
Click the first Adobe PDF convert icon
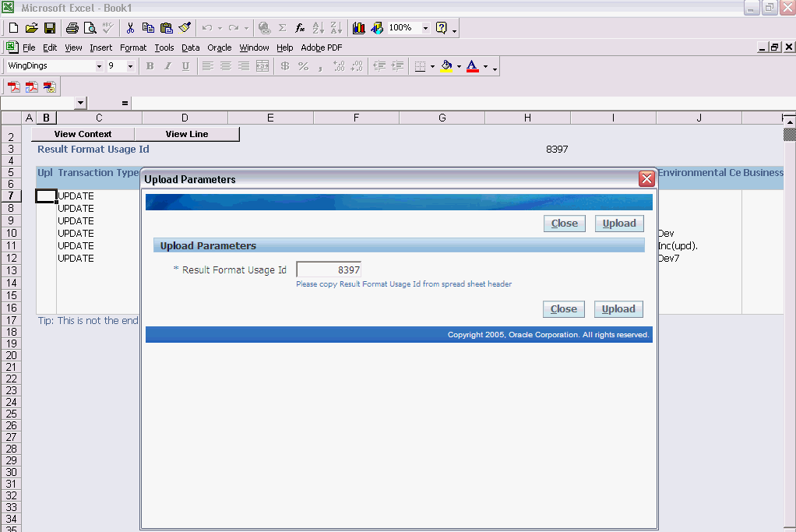tap(14, 86)
